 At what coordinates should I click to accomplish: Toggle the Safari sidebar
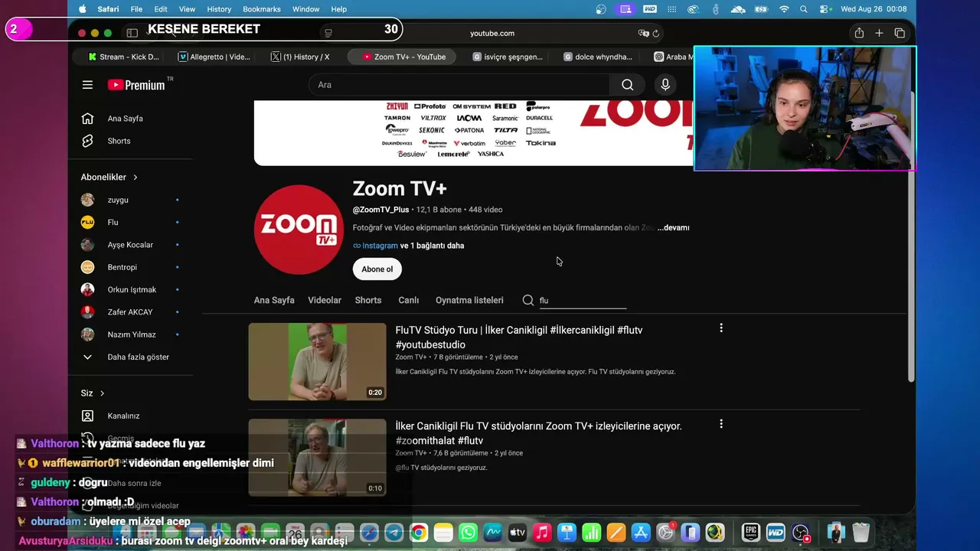pyautogui.click(x=132, y=33)
